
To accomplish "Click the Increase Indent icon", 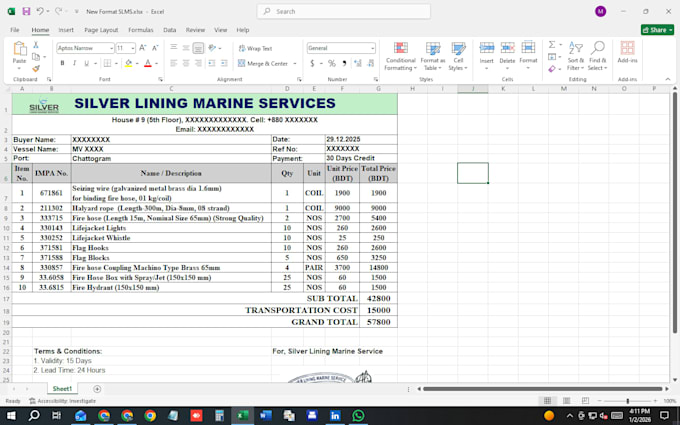I will tap(224, 63).
